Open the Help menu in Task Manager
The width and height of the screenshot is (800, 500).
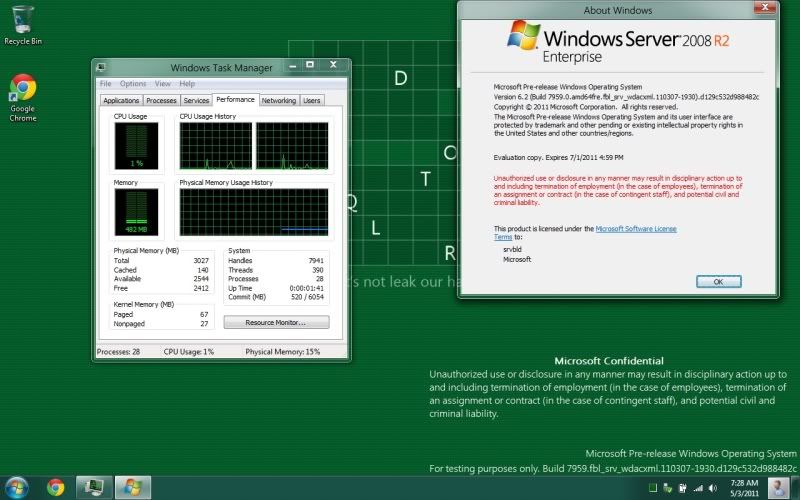(x=187, y=84)
